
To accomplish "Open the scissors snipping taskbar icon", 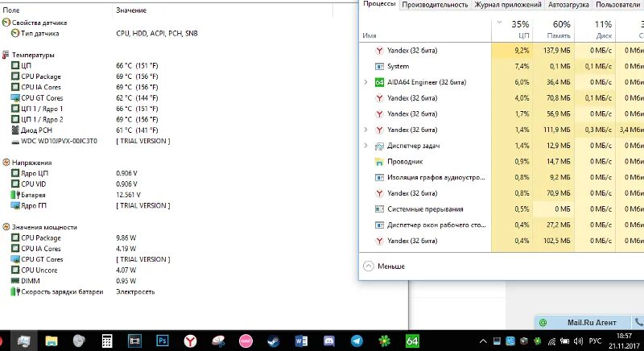I will [x=218, y=341].
